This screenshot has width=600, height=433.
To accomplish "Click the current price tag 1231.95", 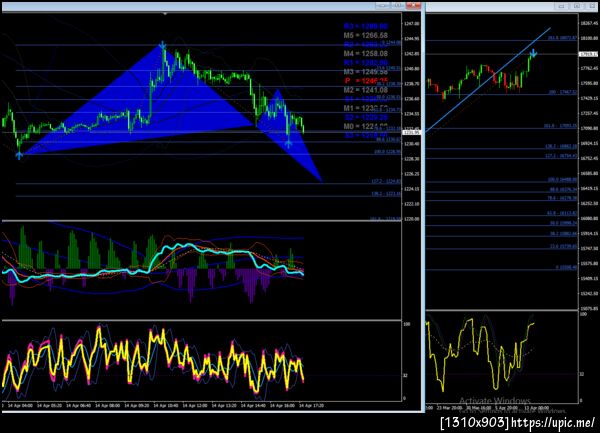I will click(x=412, y=132).
